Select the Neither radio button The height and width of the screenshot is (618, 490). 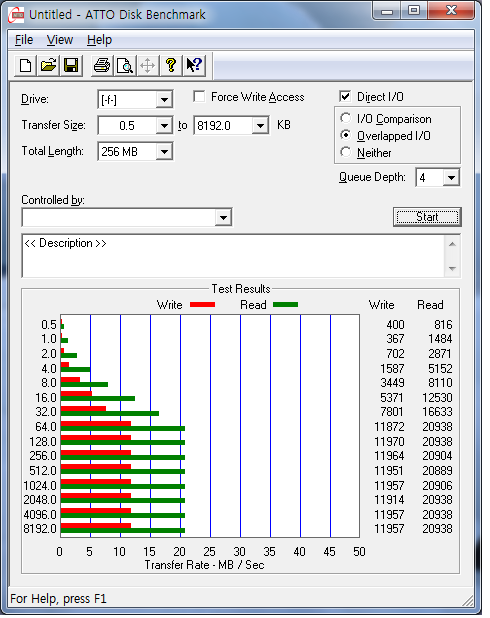point(345,152)
